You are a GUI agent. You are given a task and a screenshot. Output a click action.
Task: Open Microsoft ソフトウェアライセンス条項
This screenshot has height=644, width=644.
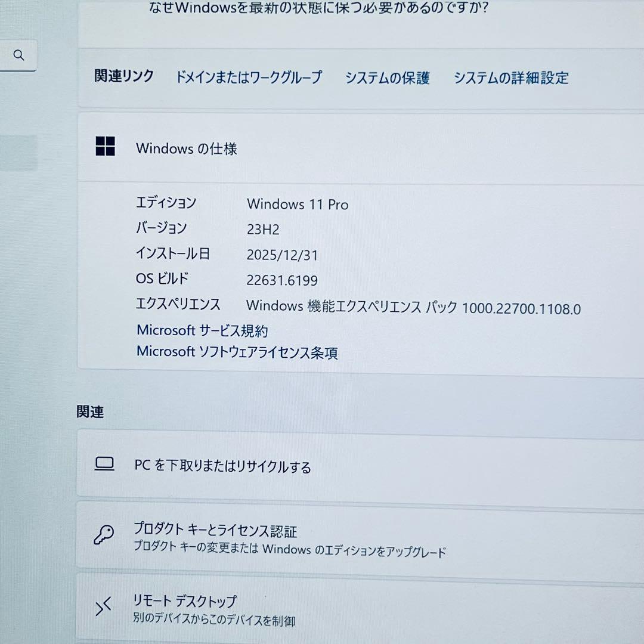[x=236, y=353]
